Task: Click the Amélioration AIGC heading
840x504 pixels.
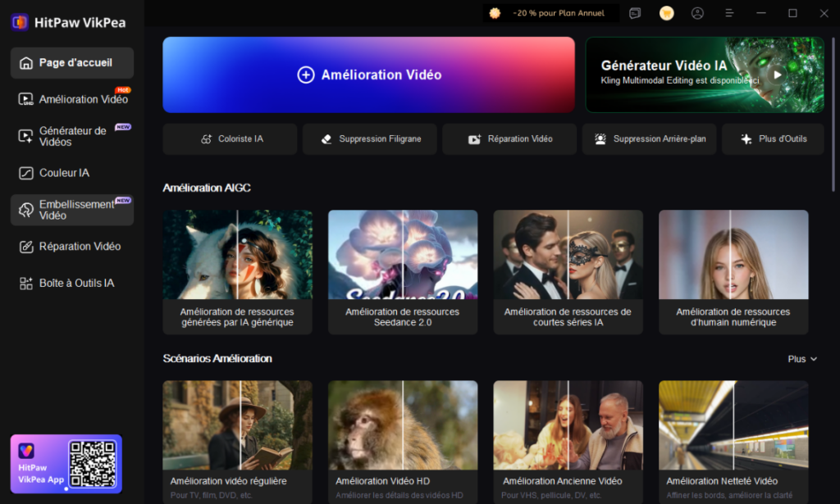Action: pos(207,188)
